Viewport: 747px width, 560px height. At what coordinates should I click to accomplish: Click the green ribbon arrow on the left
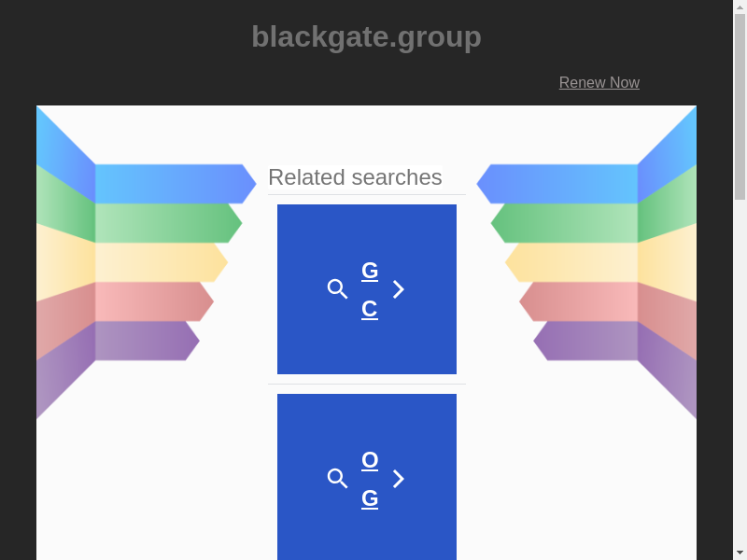coord(166,223)
